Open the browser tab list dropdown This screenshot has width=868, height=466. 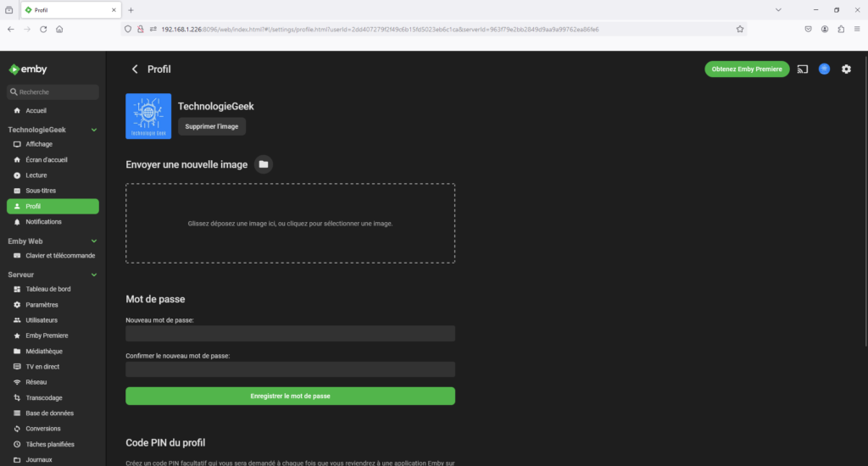778,9
